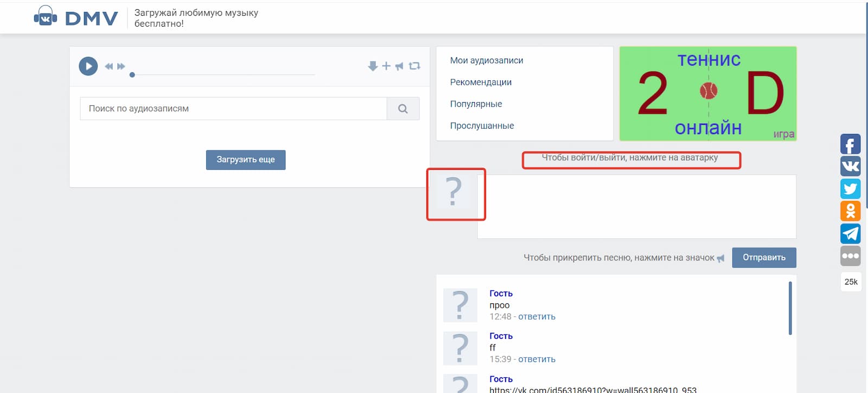Click Гость name on the проо message
The width and height of the screenshot is (868, 393).
click(x=501, y=294)
